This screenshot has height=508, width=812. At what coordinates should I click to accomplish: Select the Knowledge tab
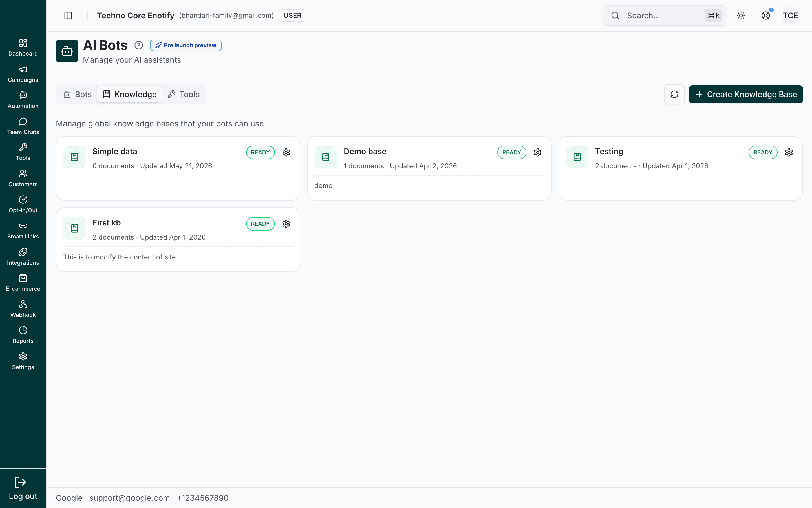[x=129, y=95]
